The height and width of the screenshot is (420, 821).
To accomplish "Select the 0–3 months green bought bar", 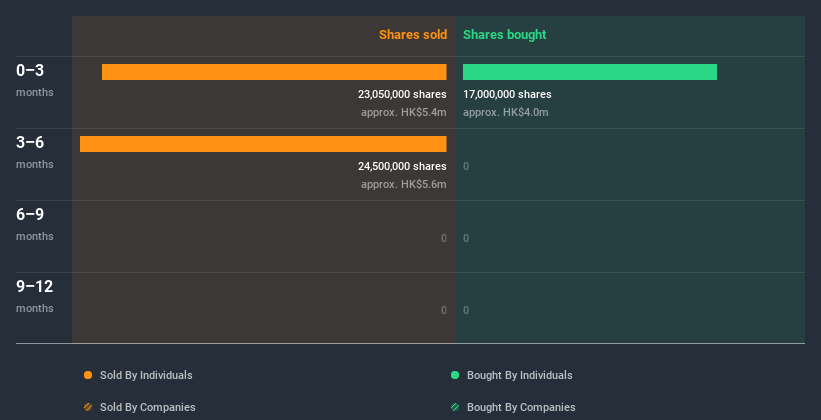I will pyautogui.click(x=590, y=72).
